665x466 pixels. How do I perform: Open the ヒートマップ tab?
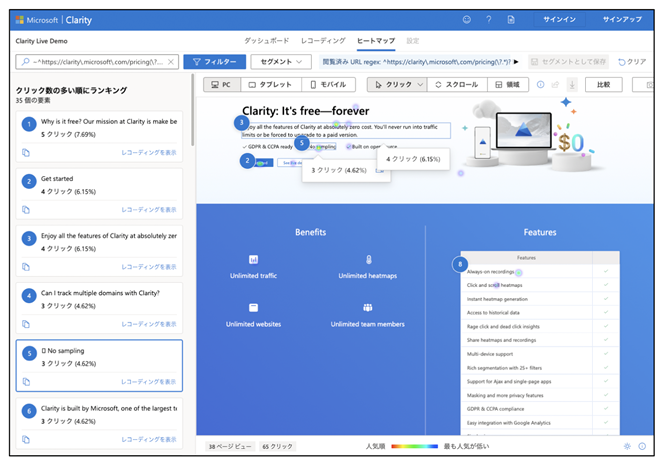pyautogui.click(x=376, y=41)
